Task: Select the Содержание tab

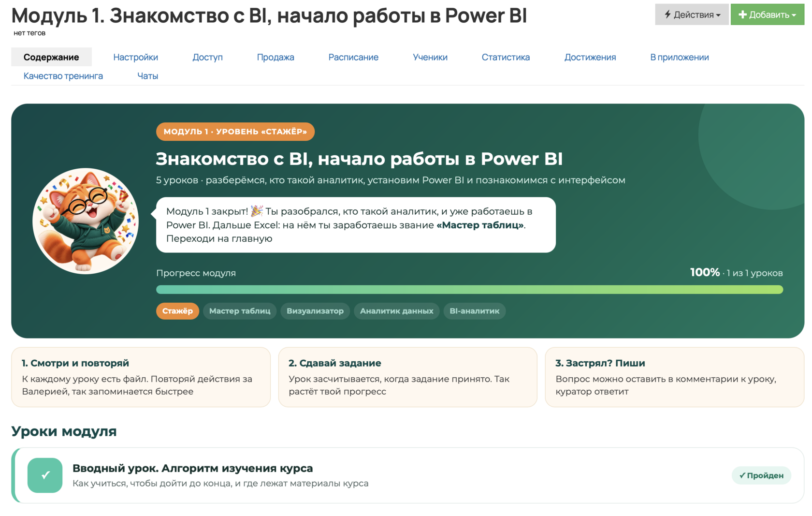Action: (x=51, y=57)
